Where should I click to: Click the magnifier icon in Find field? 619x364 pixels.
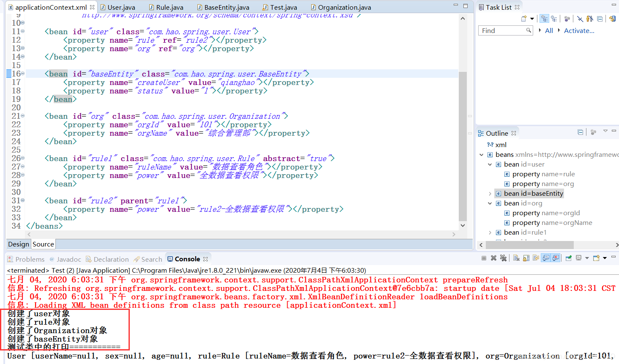(529, 30)
